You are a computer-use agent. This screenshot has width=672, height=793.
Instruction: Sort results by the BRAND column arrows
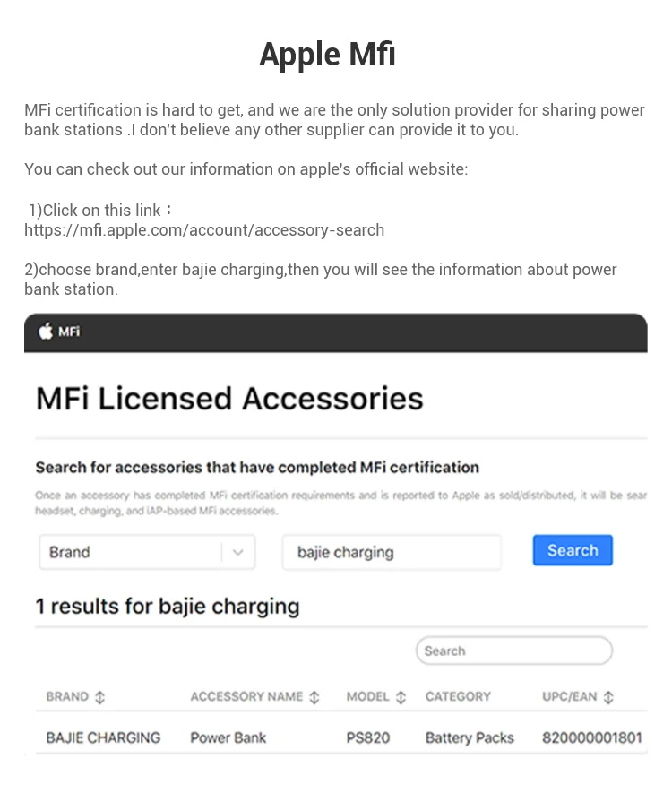(x=99, y=697)
